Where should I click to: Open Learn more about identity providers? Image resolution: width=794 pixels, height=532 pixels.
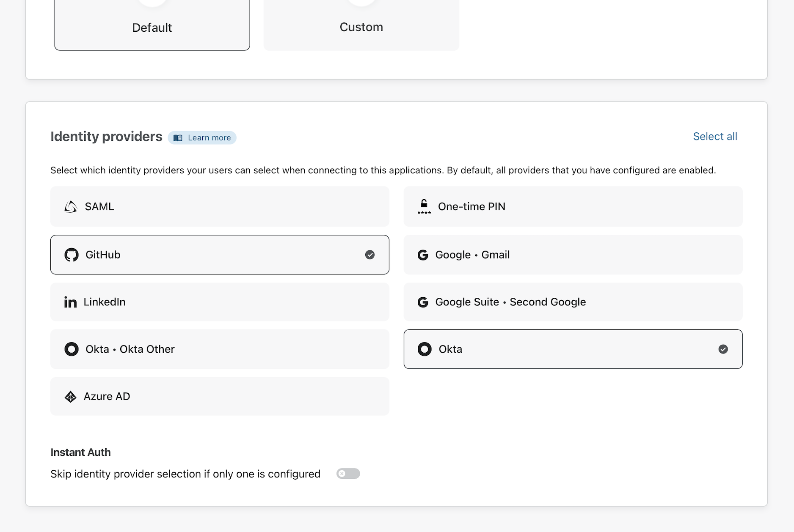(x=209, y=138)
